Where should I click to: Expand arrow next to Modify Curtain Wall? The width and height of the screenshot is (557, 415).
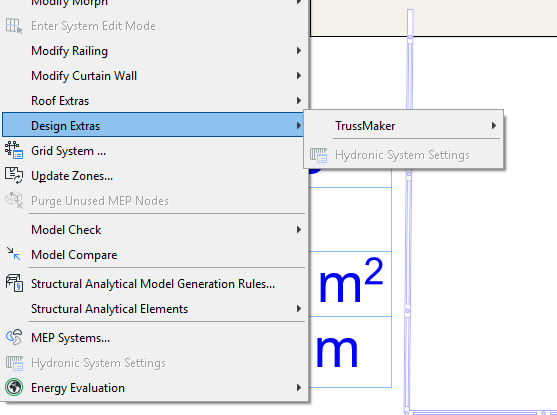coord(299,76)
